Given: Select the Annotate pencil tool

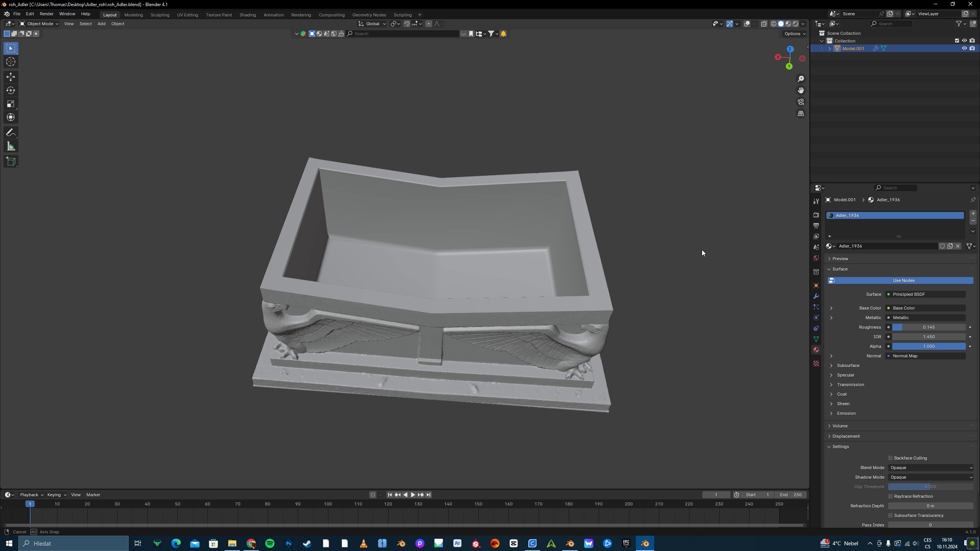Looking at the screenshot, I should 11,133.
